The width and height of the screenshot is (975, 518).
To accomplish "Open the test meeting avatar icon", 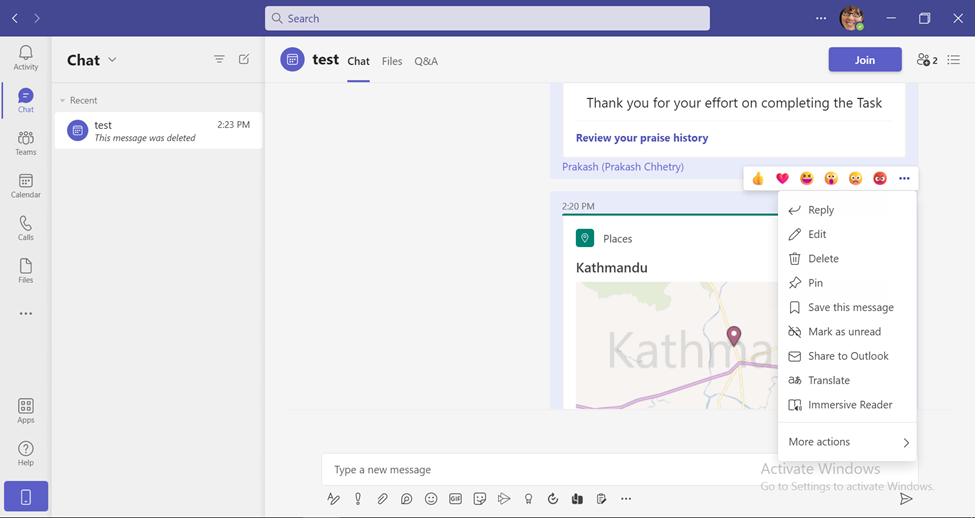I will coord(292,60).
